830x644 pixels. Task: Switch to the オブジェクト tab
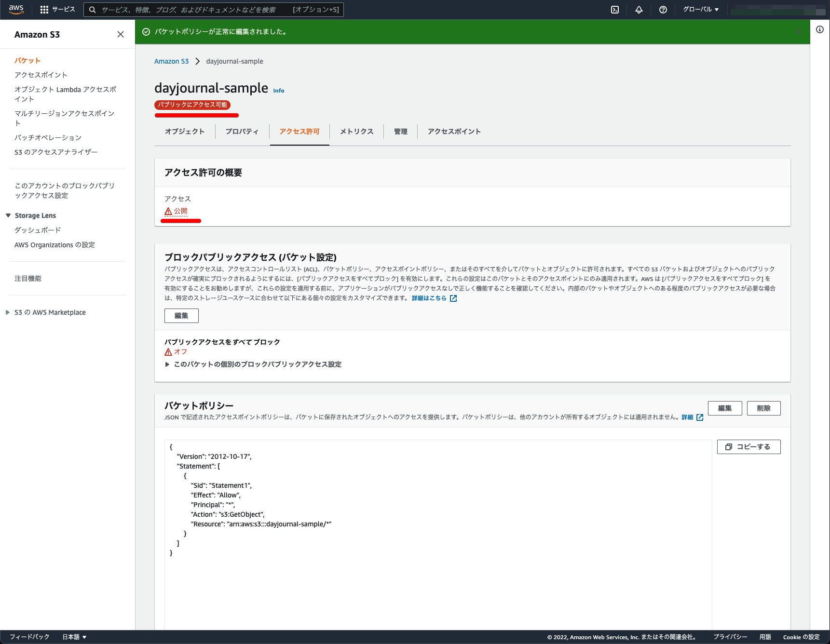click(185, 132)
